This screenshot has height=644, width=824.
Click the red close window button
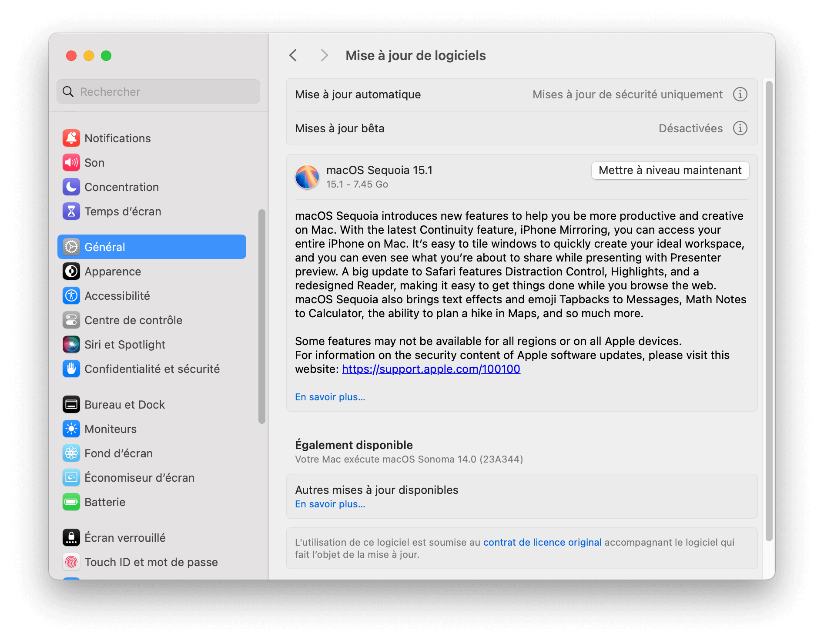coord(71,56)
